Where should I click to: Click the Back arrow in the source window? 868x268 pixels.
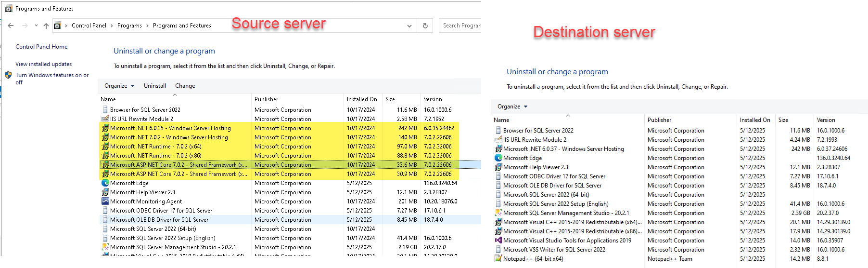[x=11, y=26]
